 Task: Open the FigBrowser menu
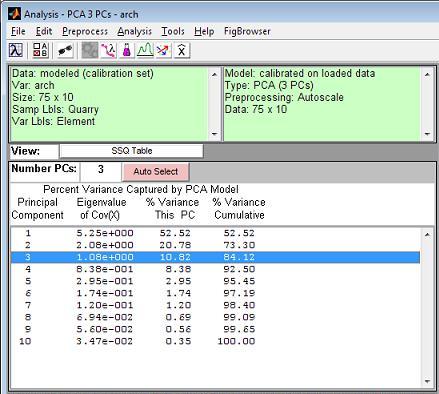click(x=247, y=31)
